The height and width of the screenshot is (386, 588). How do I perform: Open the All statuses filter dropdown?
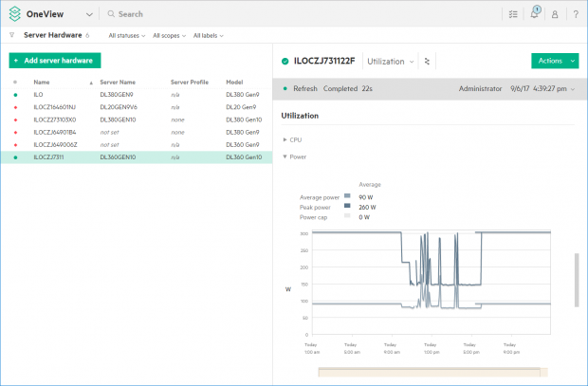pyautogui.click(x=126, y=36)
